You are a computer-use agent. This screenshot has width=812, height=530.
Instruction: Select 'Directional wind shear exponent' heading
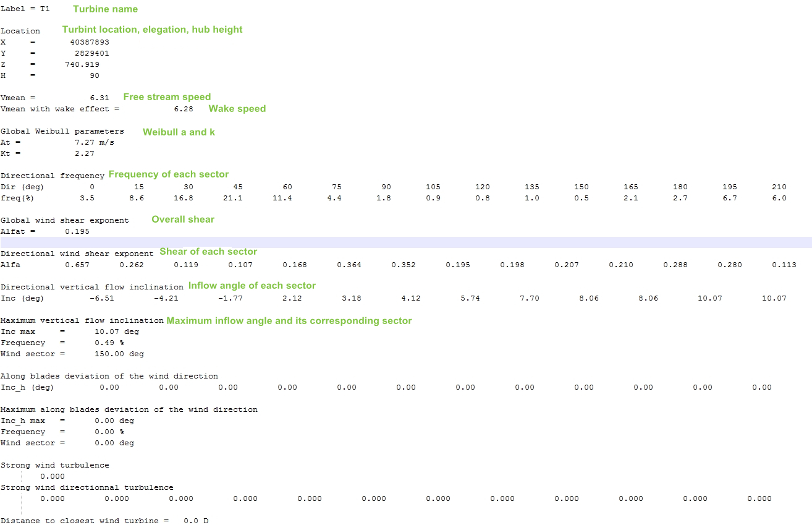click(x=77, y=254)
